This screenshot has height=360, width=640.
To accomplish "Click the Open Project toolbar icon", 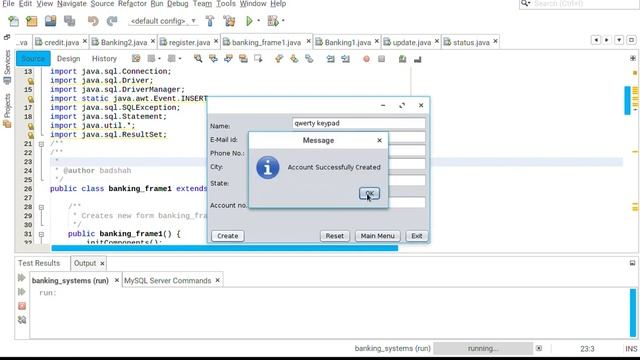I will point(51,21).
